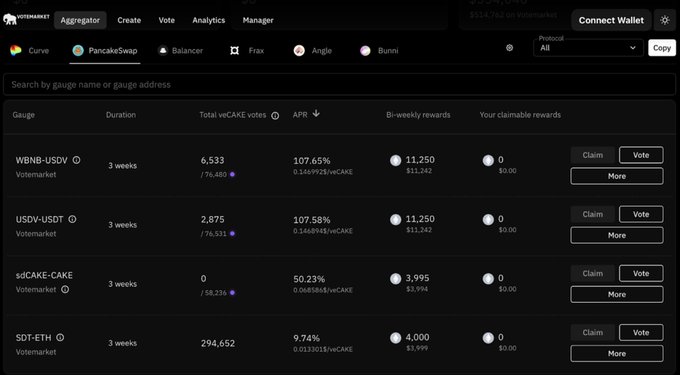Toggle the light/dark theme sun icon
Viewport: 680px width, 375px height.
point(665,20)
